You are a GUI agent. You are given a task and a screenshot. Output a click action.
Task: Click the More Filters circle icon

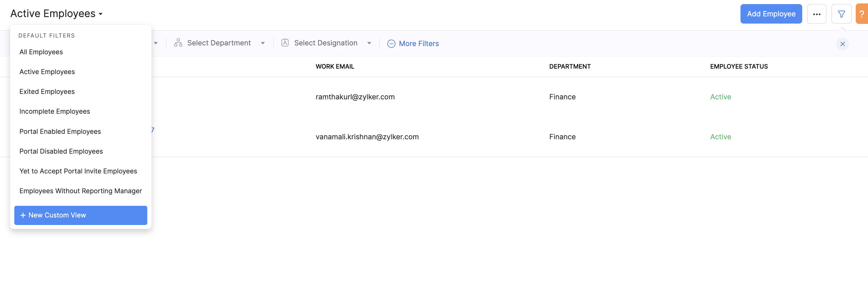tap(391, 44)
